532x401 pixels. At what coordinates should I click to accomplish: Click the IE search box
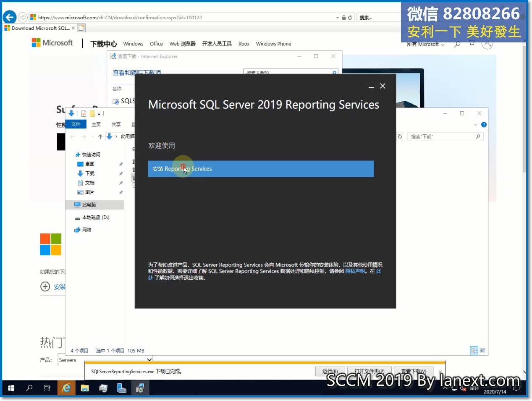[378, 18]
